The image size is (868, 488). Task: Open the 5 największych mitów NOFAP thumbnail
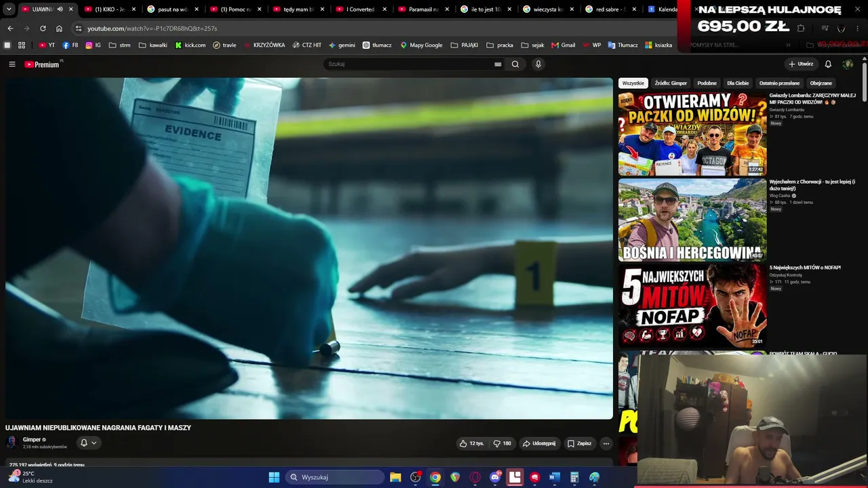point(692,305)
